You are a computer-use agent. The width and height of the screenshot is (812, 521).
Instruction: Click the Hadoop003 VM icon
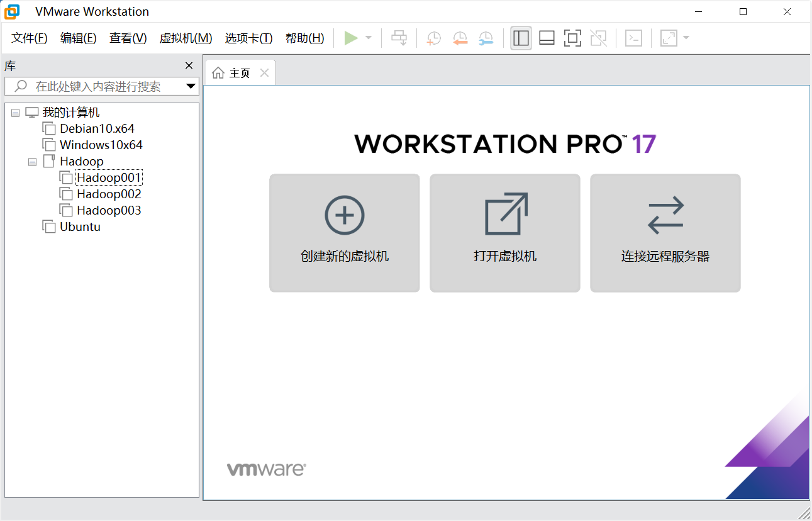pos(66,210)
